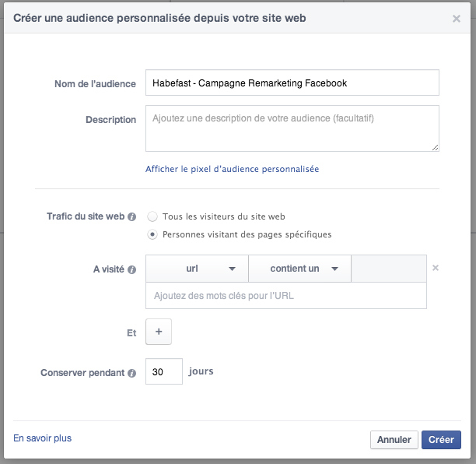Click the URL keywords input field

coord(286,296)
